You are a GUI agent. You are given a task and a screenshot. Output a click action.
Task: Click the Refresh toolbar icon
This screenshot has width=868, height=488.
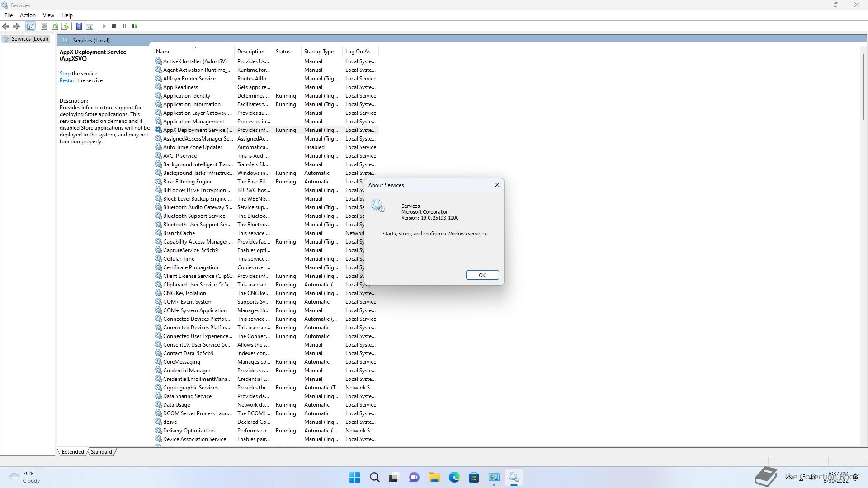point(55,26)
